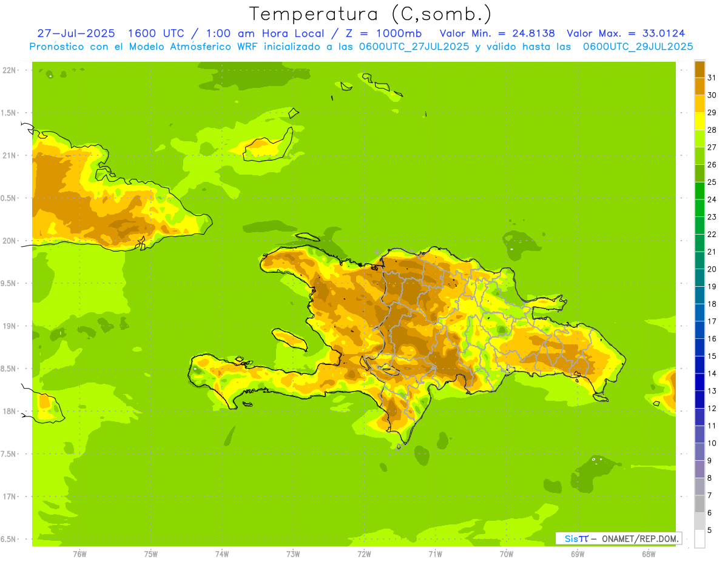Image resolution: width=728 pixels, height=562 pixels.
Task: Click the '0.5N' latitude label
Action: (9, 198)
